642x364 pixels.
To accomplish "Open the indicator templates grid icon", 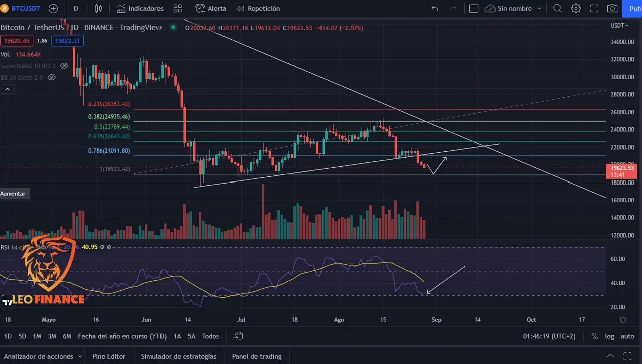I will (177, 9).
